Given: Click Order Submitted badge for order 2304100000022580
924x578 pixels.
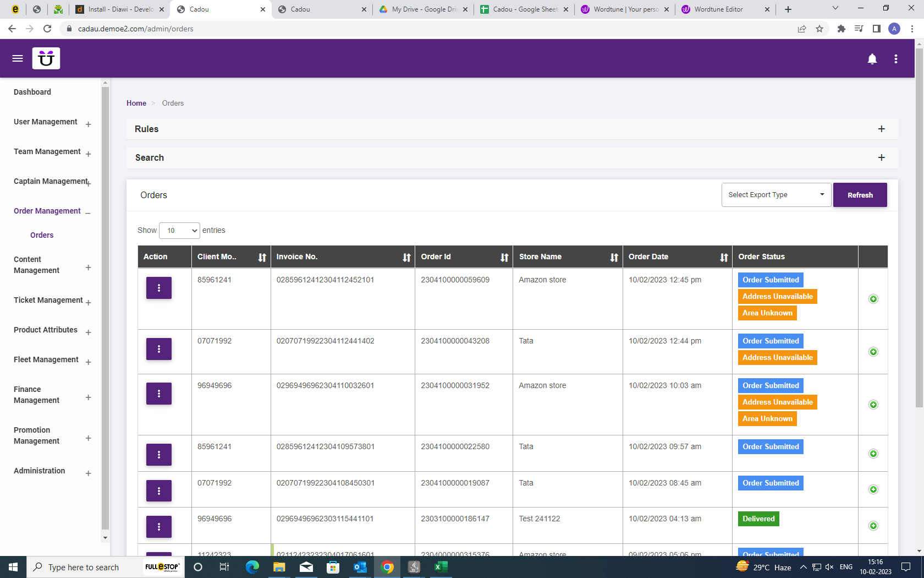Looking at the screenshot, I should [771, 447].
